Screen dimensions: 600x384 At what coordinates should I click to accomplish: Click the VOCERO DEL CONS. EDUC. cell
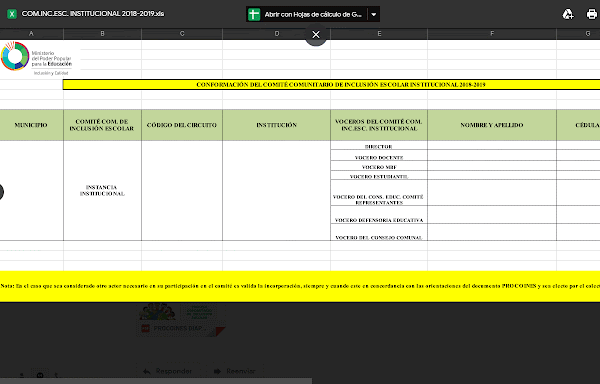379,193
